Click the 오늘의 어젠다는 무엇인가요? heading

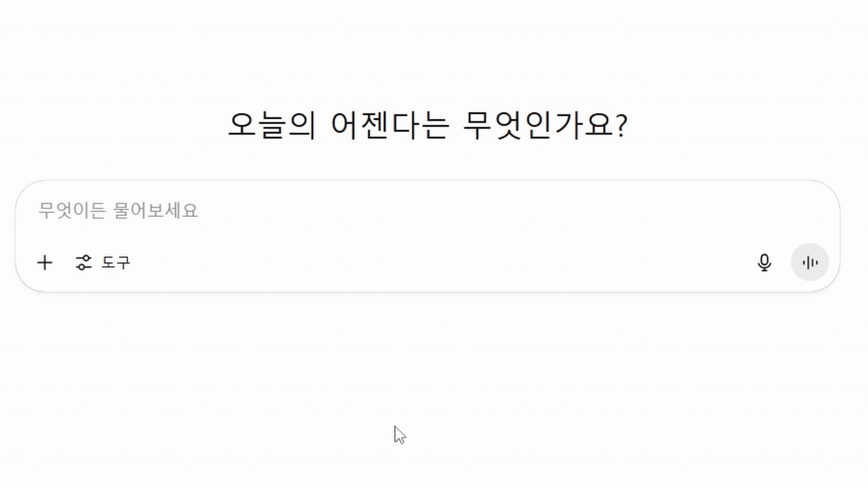(x=428, y=125)
